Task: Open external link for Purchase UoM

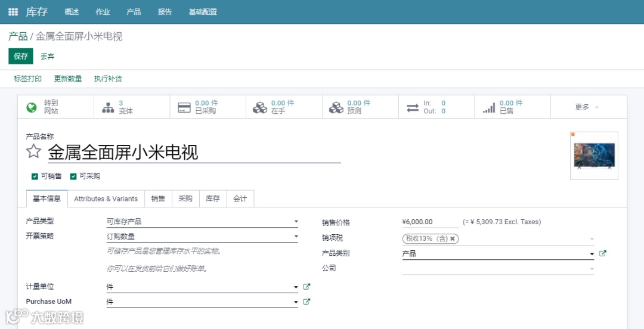Action: [306, 302]
